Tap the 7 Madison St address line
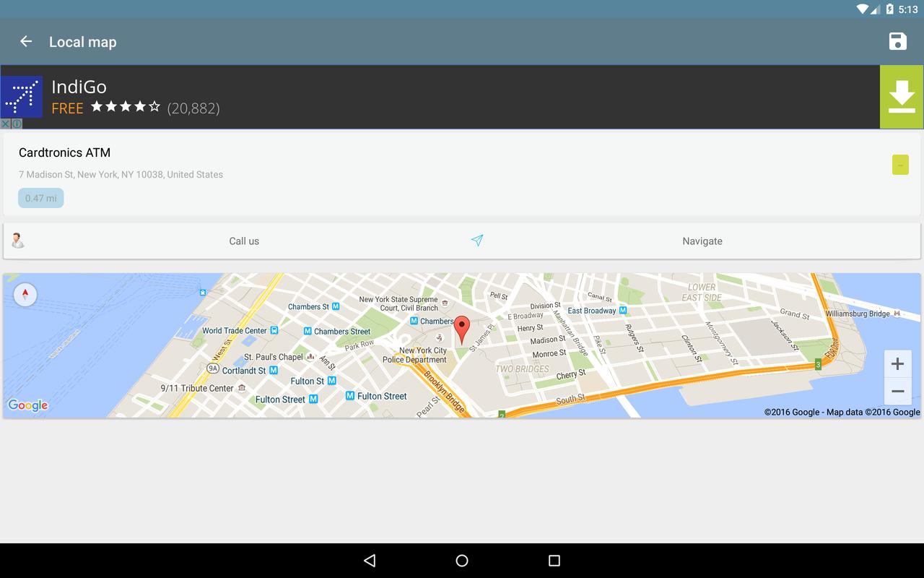 click(x=121, y=174)
